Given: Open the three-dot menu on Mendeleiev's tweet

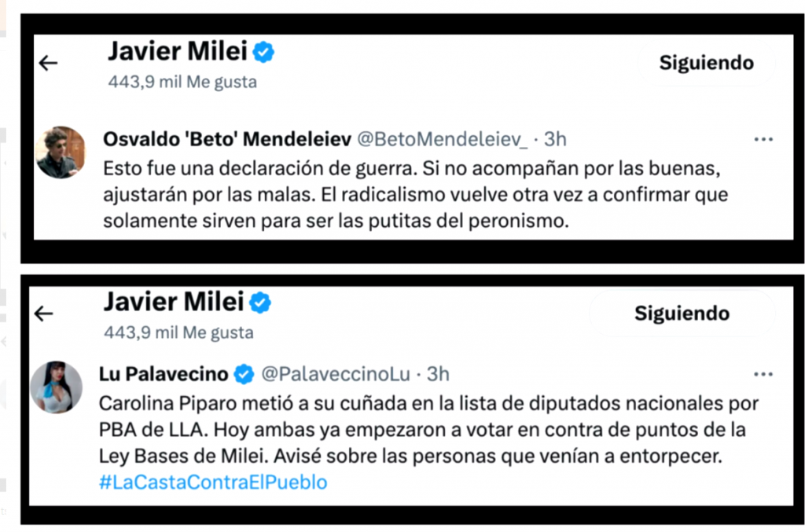Looking at the screenshot, I should pyautogui.click(x=763, y=140).
